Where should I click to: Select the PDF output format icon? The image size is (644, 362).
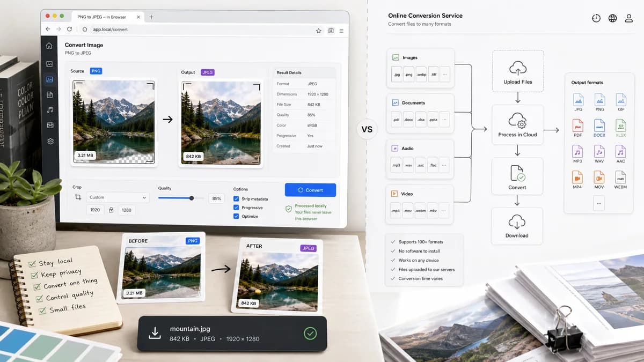(578, 125)
